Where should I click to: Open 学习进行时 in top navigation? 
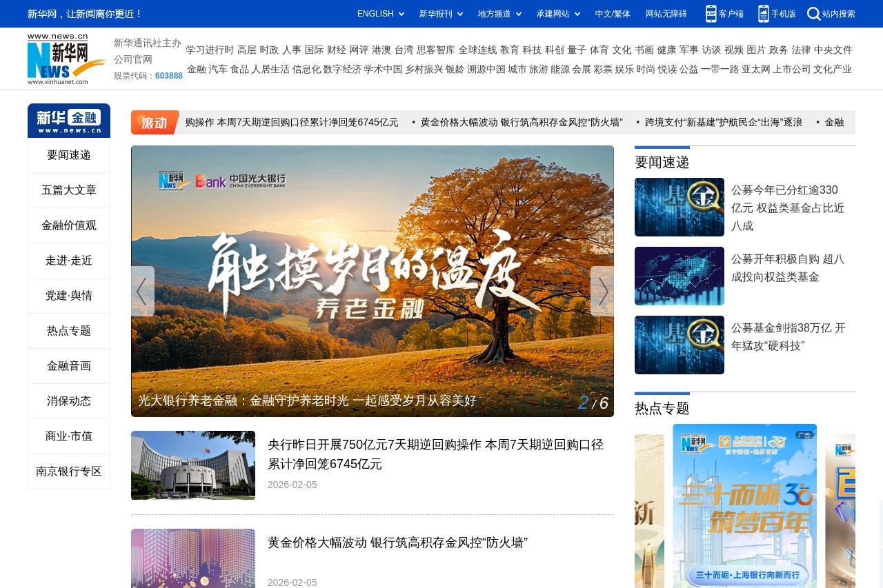tap(210, 50)
